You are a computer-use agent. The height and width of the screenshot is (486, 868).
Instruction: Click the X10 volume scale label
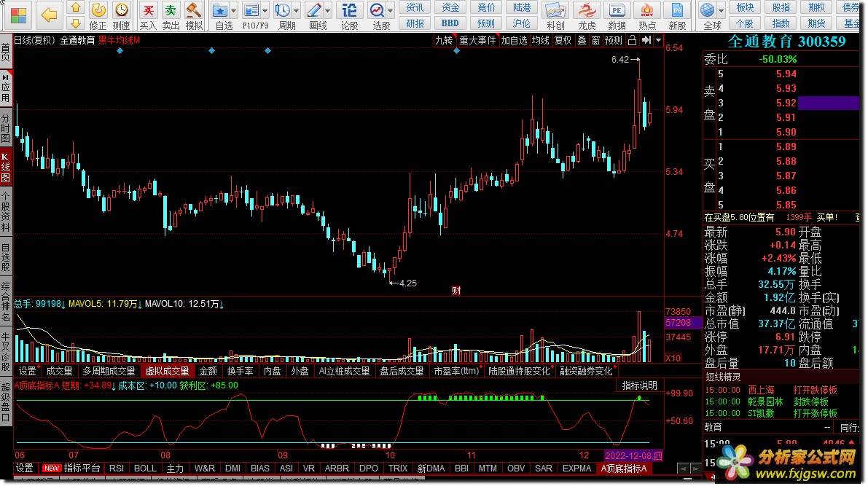(x=673, y=358)
